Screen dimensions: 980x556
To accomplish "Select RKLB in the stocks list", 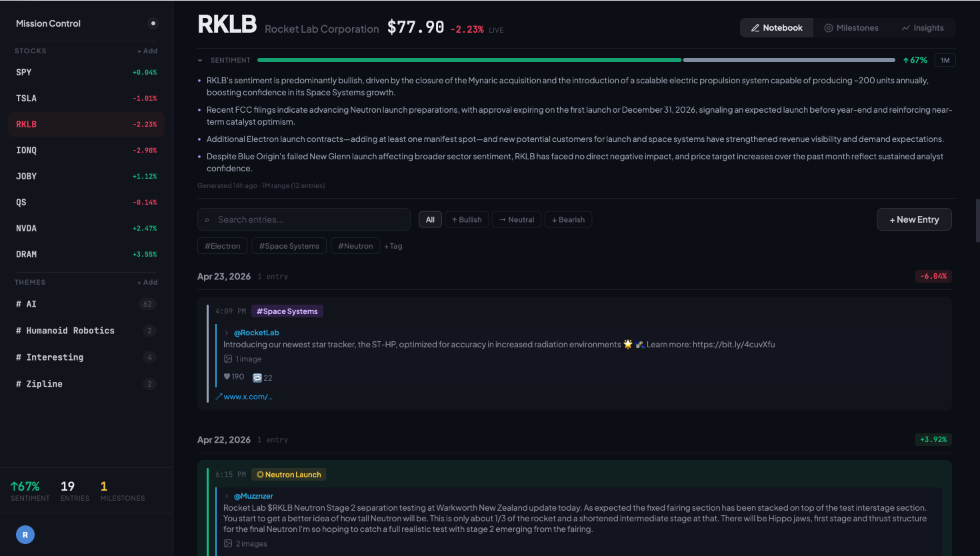I will (x=86, y=124).
